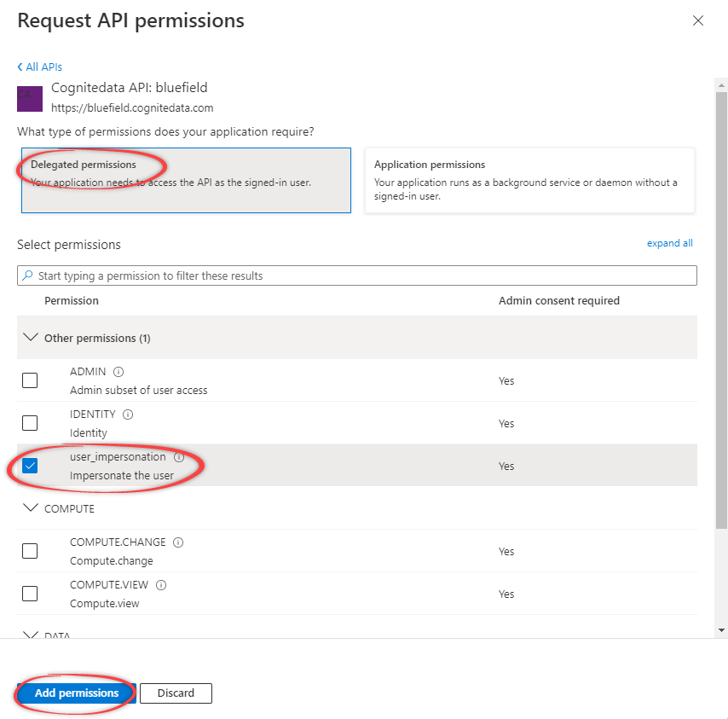The width and height of the screenshot is (728, 719).
Task: Tick the COMPUTE.CHANGE checkbox
Action: (x=30, y=551)
